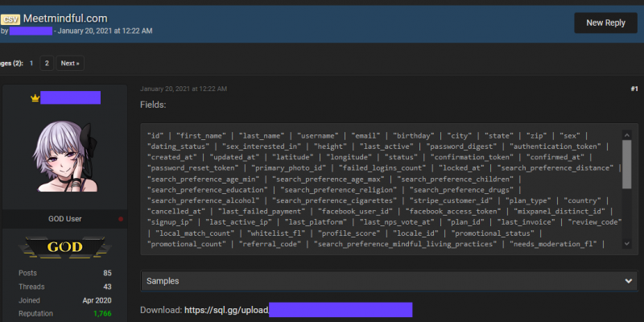Click the gold crown icon by username
This screenshot has height=322, width=644.
click(x=35, y=98)
